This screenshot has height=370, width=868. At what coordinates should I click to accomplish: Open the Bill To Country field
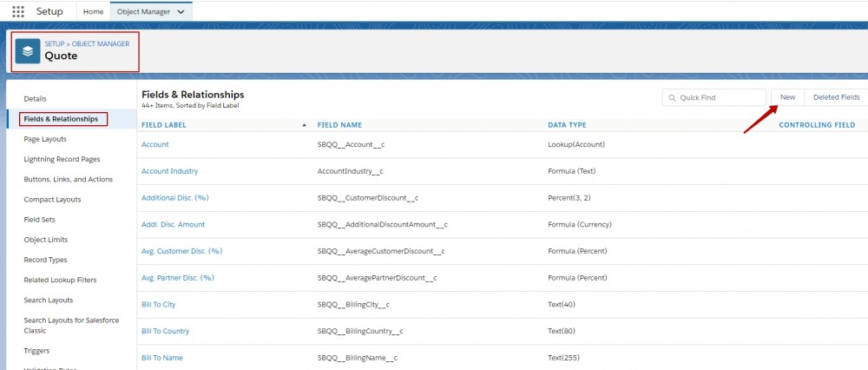pos(165,331)
